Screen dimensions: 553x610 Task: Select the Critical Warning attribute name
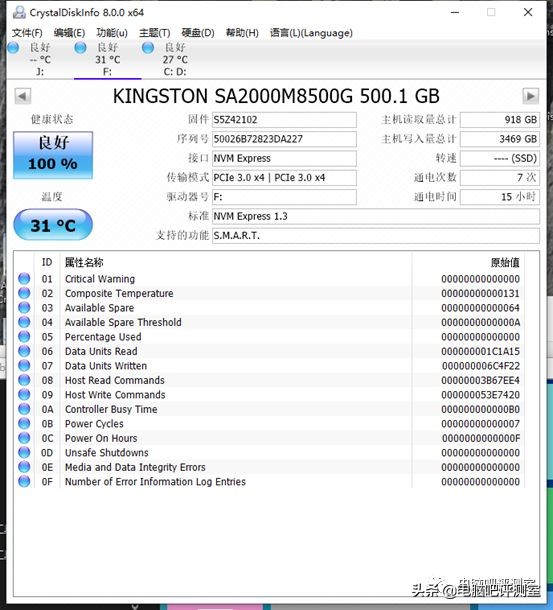click(100, 279)
